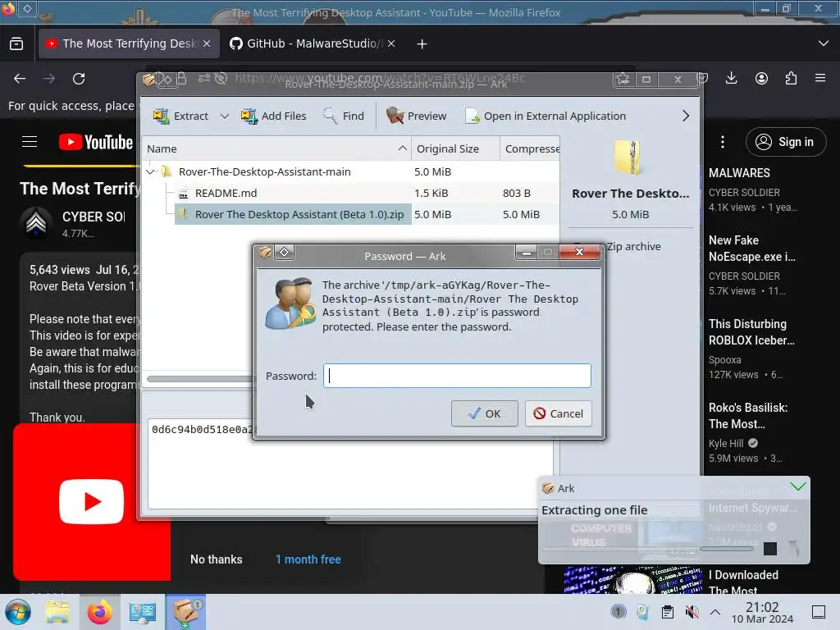Click the Firefox View icon
Image resolution: width=840 pixels, height=630 pixels.
click(16, 43)
